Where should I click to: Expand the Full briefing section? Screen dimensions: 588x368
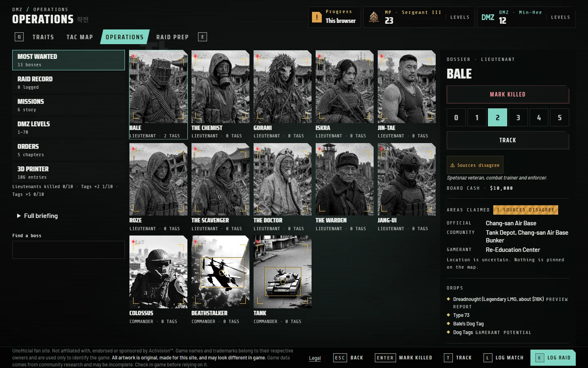click(38, 216)
